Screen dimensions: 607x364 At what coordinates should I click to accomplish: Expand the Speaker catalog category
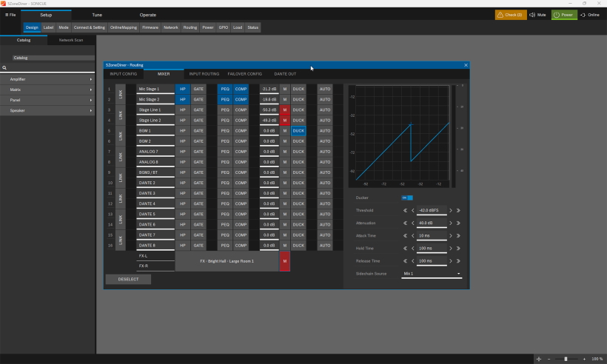47,111
